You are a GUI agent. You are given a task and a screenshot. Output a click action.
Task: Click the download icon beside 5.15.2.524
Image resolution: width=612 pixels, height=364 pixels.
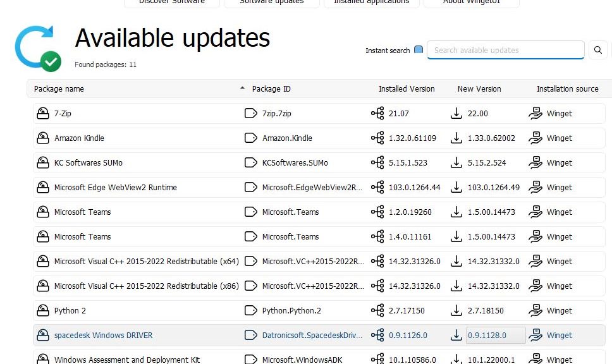[x=456, y=162]
